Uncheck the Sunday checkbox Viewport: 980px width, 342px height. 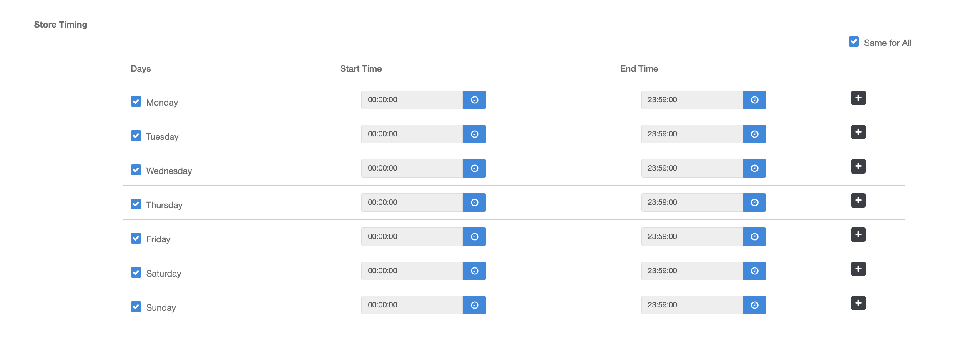tap(136, 307)
